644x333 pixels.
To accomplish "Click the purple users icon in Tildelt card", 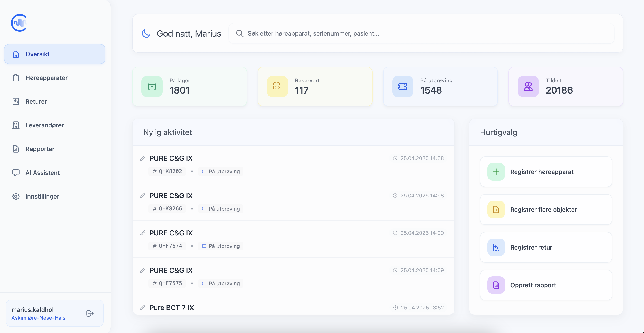I will pos(528,87).
